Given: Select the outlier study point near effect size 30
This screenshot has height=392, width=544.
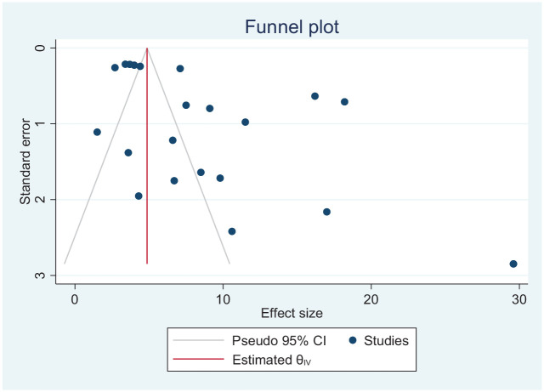Looking at the screenshot, I should tap(513, 264).
